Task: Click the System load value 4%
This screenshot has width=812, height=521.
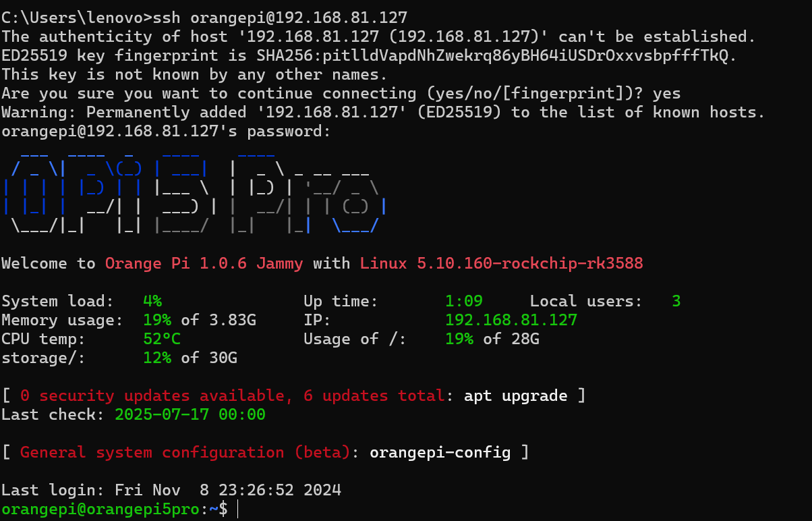Action: 152,300
